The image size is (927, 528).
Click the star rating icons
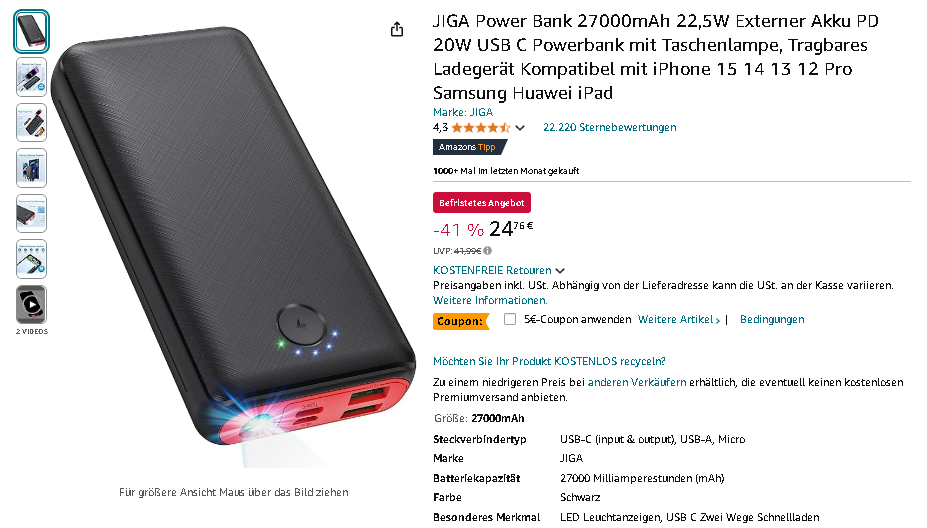click(481, 128)
